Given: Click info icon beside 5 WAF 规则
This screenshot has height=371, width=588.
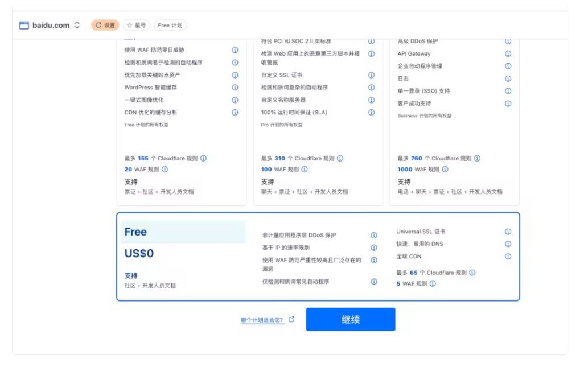Looking at the screenshot, I should (x=433, y=283).
